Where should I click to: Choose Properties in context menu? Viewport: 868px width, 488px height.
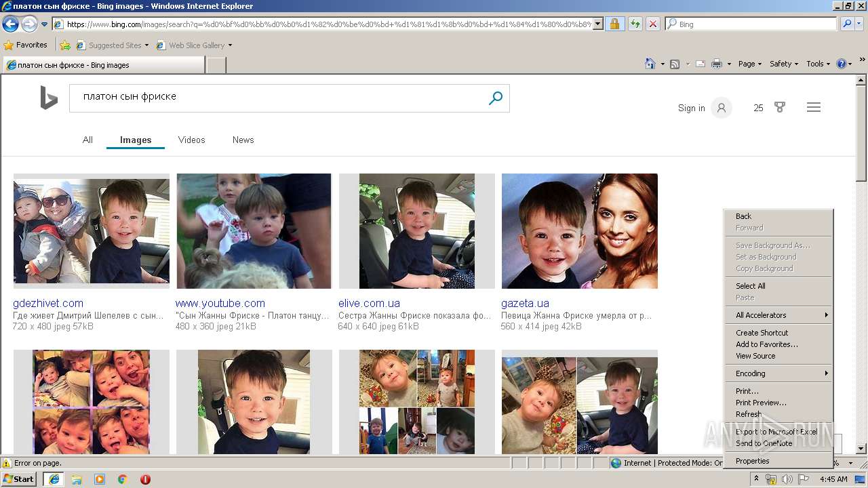[x=778, y=461]
